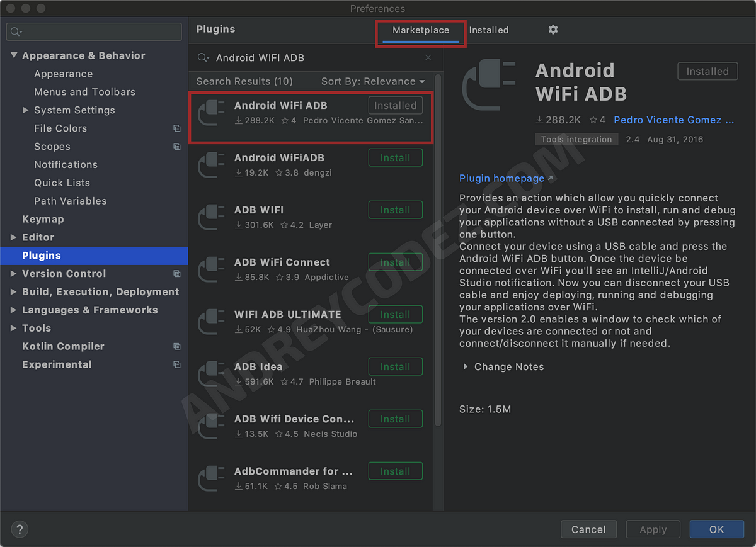Click the ADB WiFi Connect plugin icon
The height and width of the screenshot is (547, 756).
211,270
